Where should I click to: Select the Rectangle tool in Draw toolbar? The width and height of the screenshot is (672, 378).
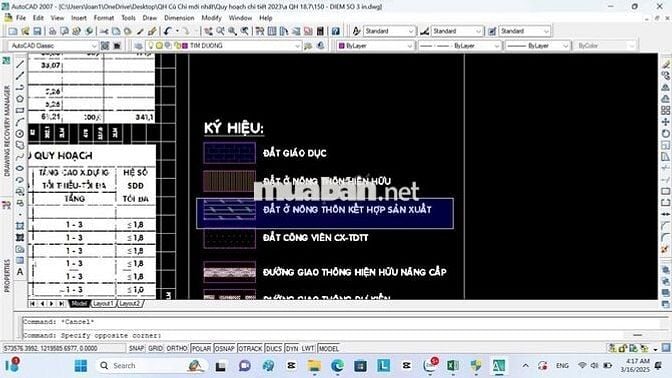[x=20, y=111]
